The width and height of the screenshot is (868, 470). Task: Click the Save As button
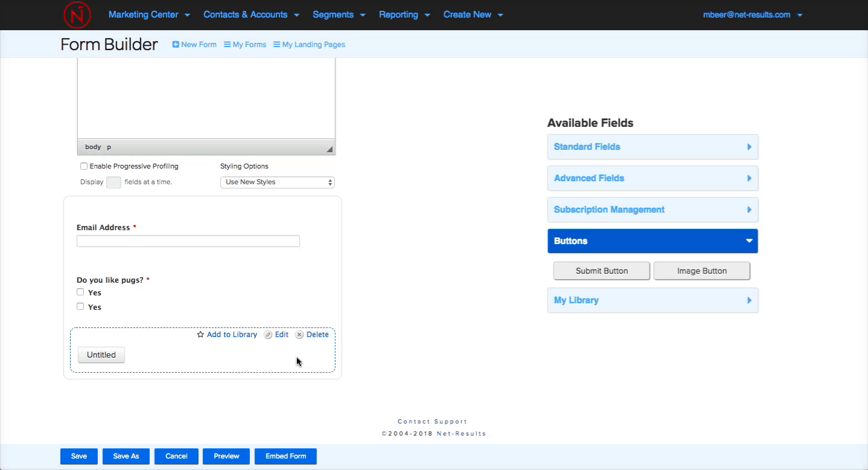126,456
